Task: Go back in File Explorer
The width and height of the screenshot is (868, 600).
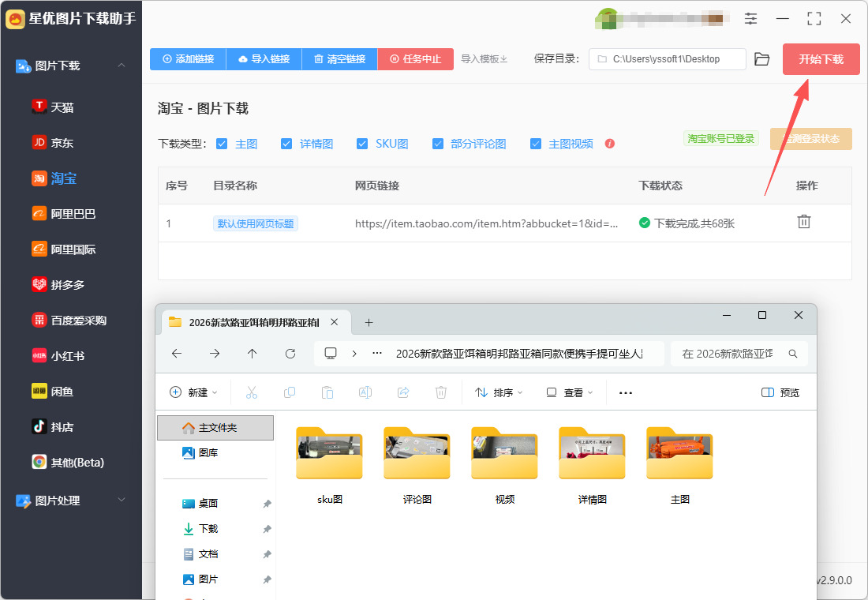Action: [x=177, y=354]
